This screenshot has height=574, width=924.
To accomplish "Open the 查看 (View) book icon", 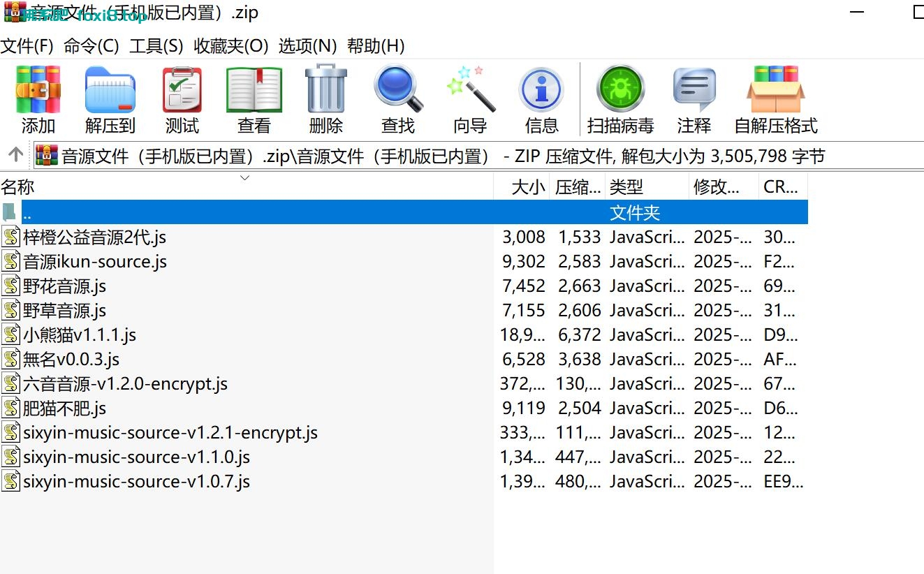I will pos(254,98).
